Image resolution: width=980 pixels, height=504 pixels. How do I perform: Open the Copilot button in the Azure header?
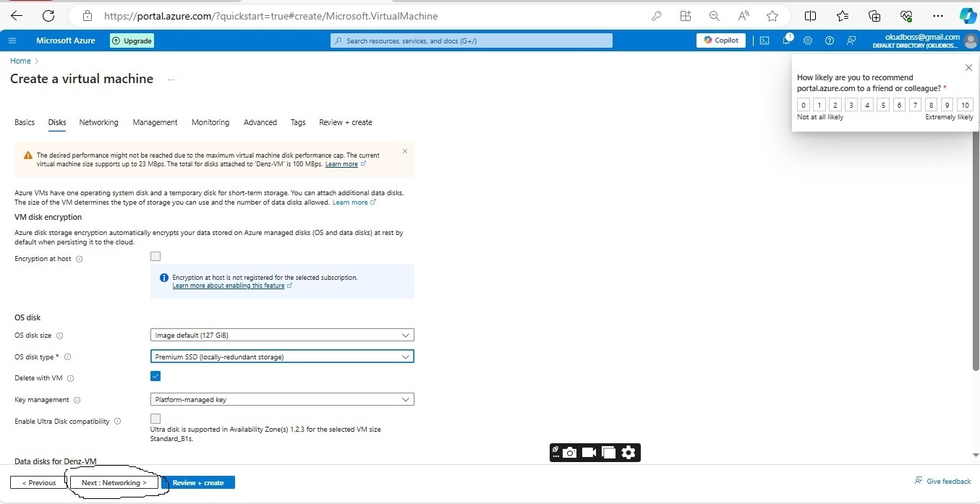pos(721,40)
